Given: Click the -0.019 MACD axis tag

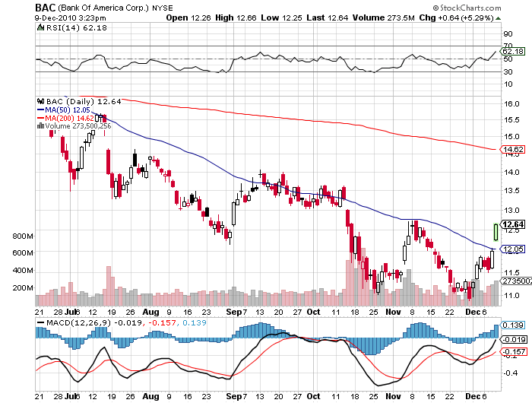Looking at the screenshot, I should (x=514, y=339).
